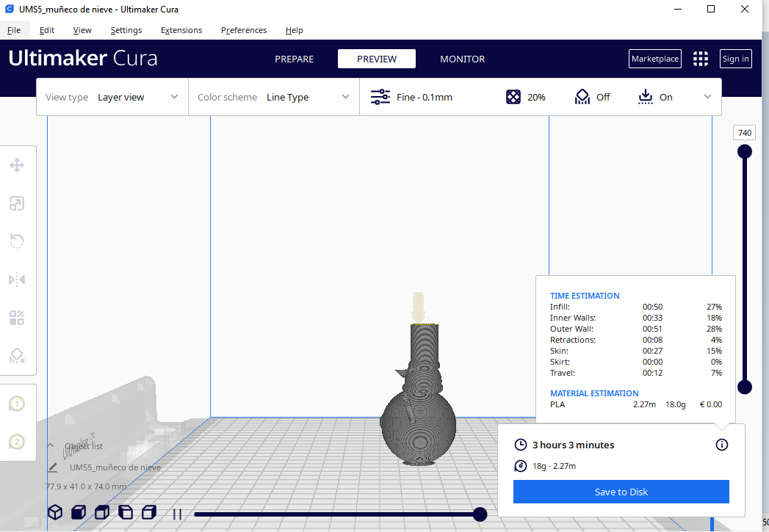
Task: Select the Support Blocker tool
Action: click(17, 356)
